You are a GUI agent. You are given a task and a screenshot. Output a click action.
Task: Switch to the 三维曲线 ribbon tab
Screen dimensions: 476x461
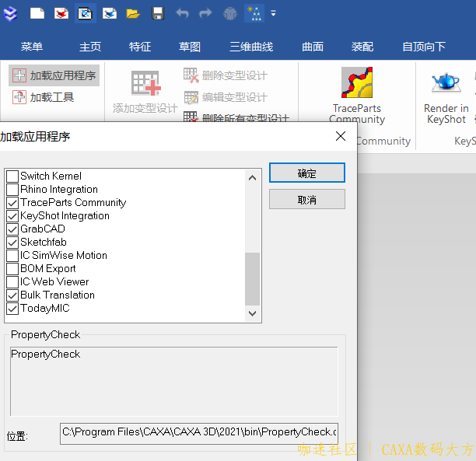[251, 47]
